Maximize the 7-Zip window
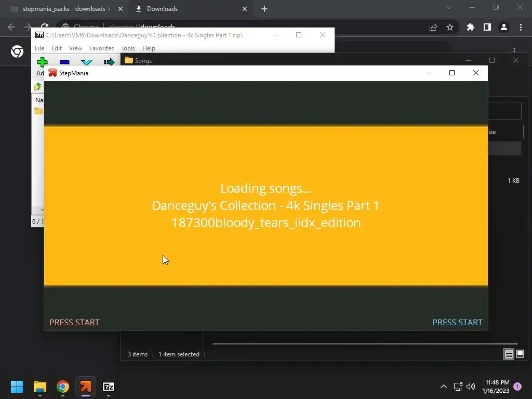 pos(299,35)
